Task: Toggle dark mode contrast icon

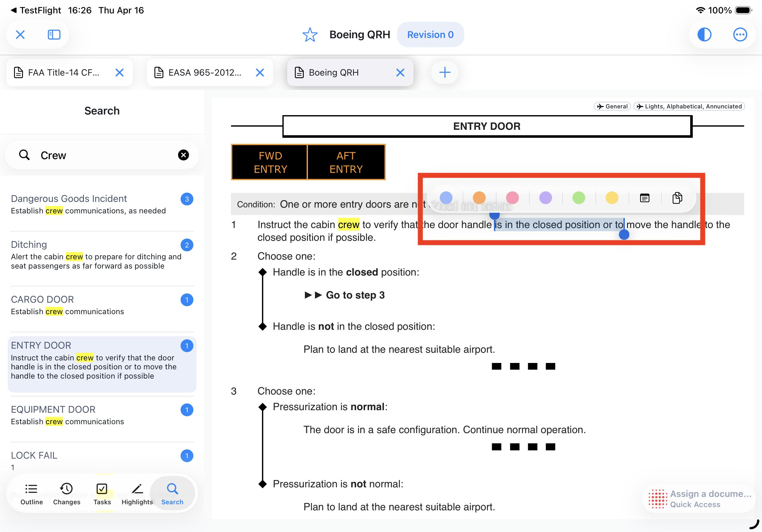Action: (x=704, y=34)
